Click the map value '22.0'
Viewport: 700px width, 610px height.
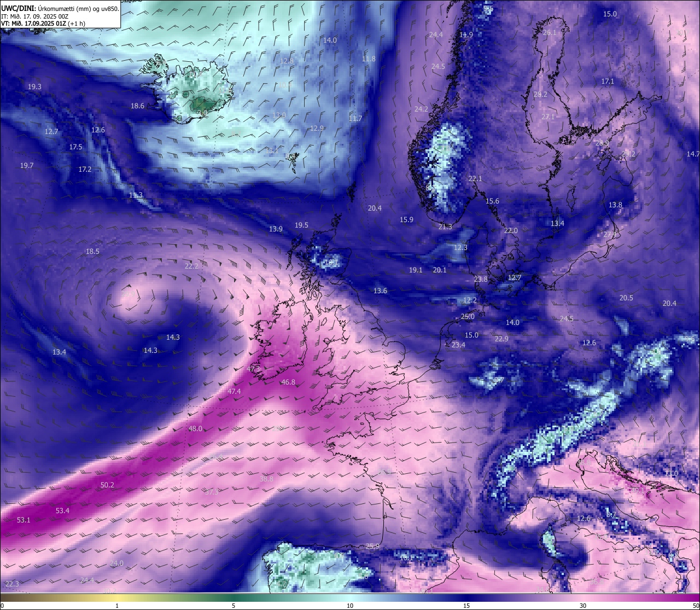(x=511, y=230)
